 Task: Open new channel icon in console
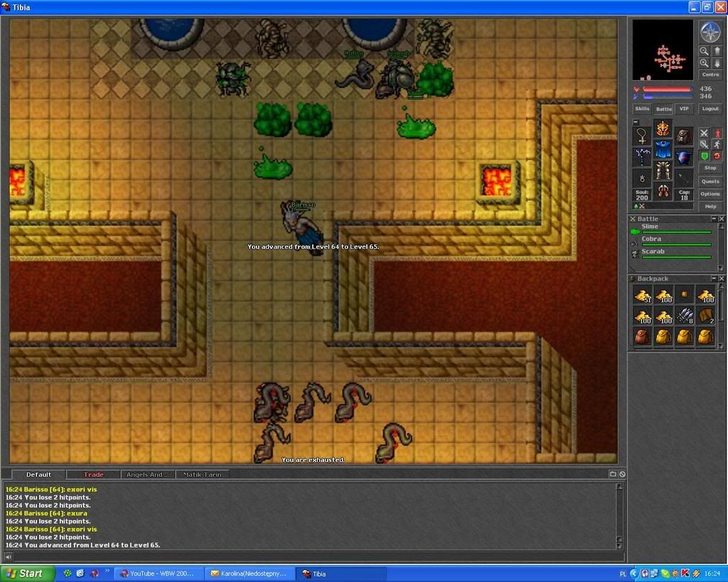tap(613, 474)
